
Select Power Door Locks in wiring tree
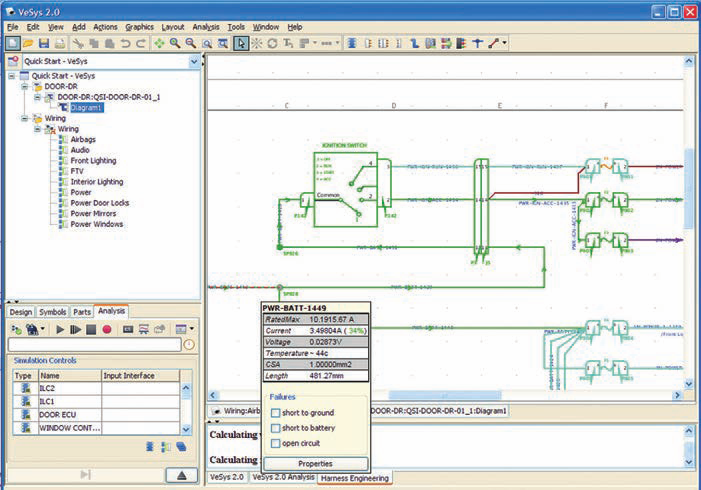tap(99, 203)
